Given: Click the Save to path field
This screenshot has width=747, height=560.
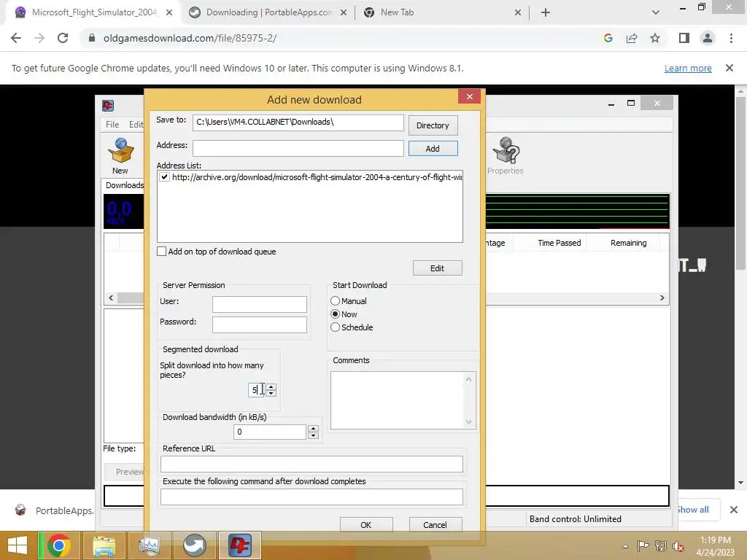Looking at the screenshot, I should tap(298, 122).
